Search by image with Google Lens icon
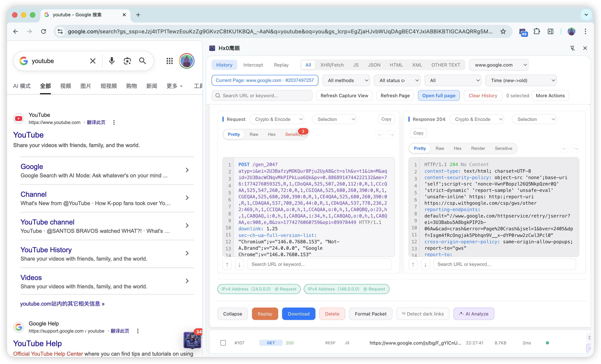The width and height of the screenshot is (601, 364). 127,61
